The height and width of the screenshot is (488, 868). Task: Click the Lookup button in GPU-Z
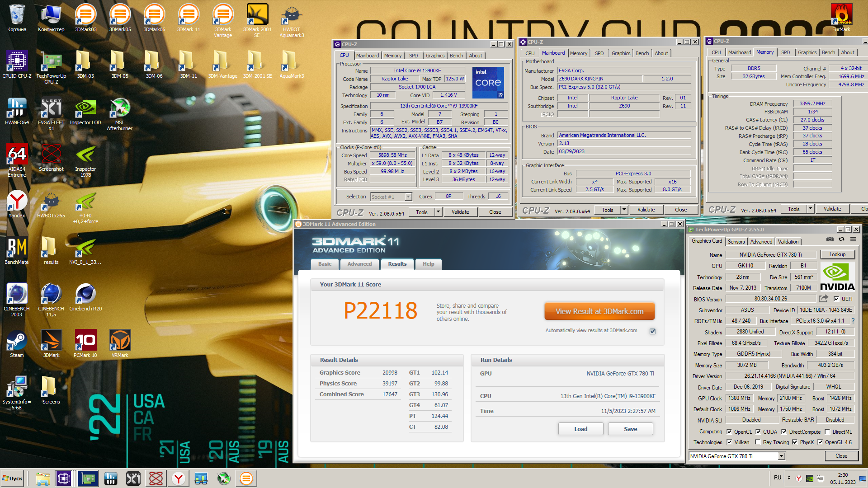pos(837,255)
